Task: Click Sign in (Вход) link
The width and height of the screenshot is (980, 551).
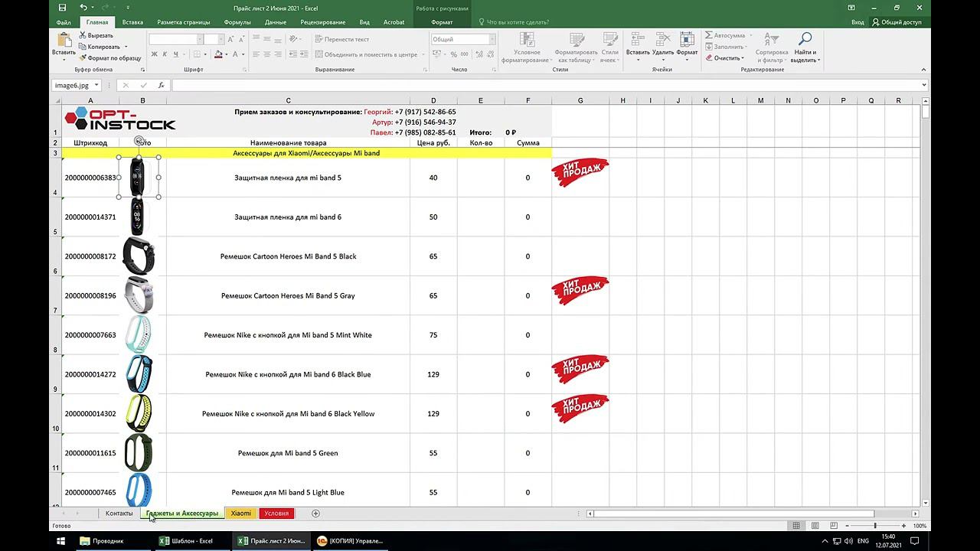Action: point(857,22)
